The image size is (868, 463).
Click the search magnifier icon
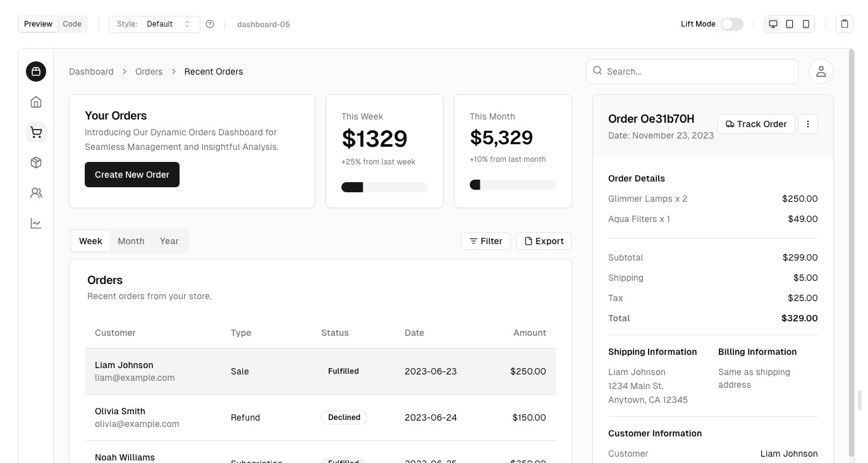click(x=597, y=71)
